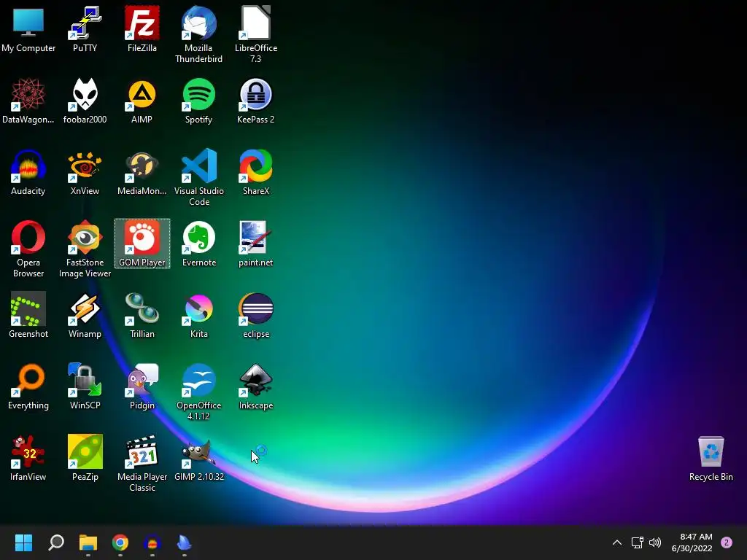Screen dimensions: 747x560
Task: Select the Winamp icon
Action: [85, 315]
